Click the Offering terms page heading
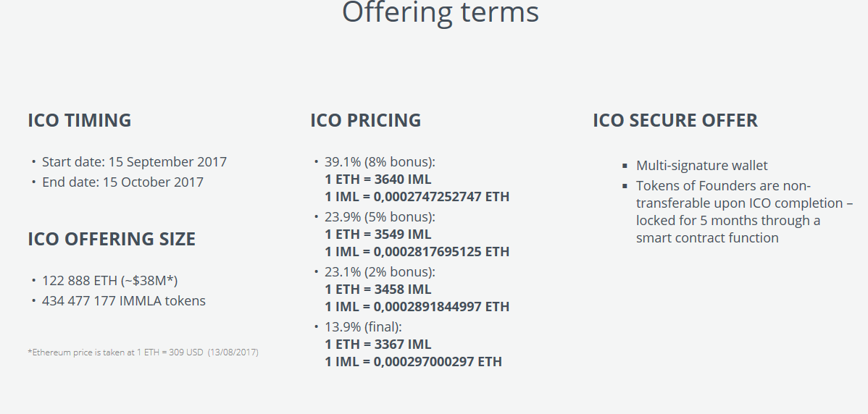 pyautogui.click(x=440, y=12)
